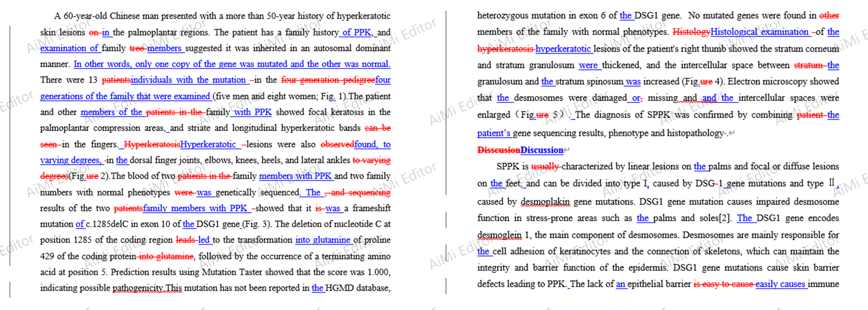Click the inserted phrase "individuals with the mutation"
Screen dimensions: 868x310
[188, 80]
